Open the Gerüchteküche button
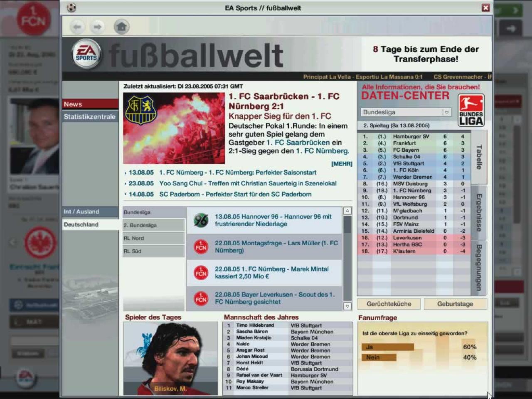This screenshot has width=532, height=399. [x=389, y=304]
